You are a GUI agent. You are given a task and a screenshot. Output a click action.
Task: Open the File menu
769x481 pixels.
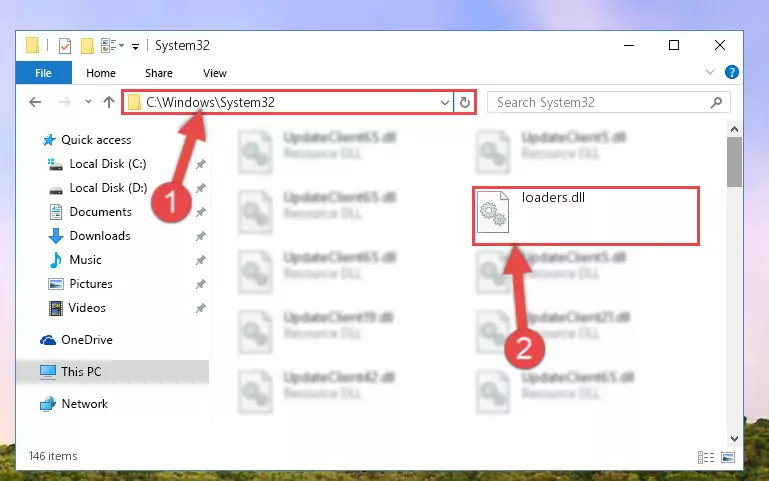(x=44, y=73)
